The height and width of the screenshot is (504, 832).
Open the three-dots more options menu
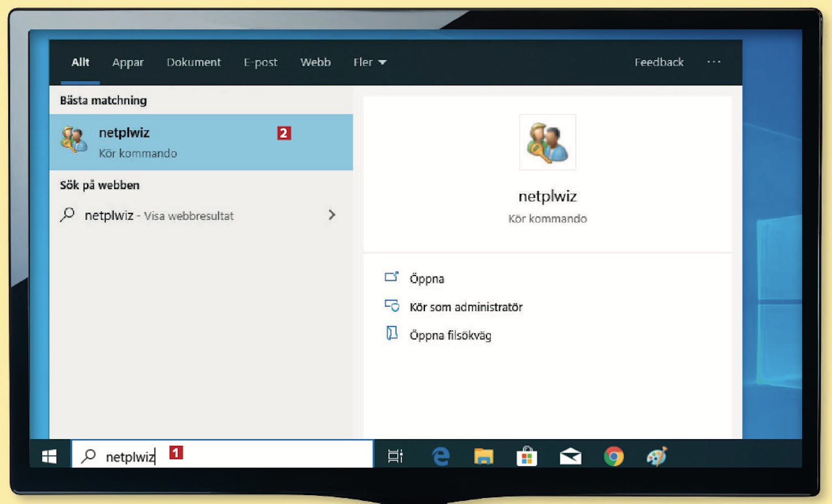pos(714,62)
